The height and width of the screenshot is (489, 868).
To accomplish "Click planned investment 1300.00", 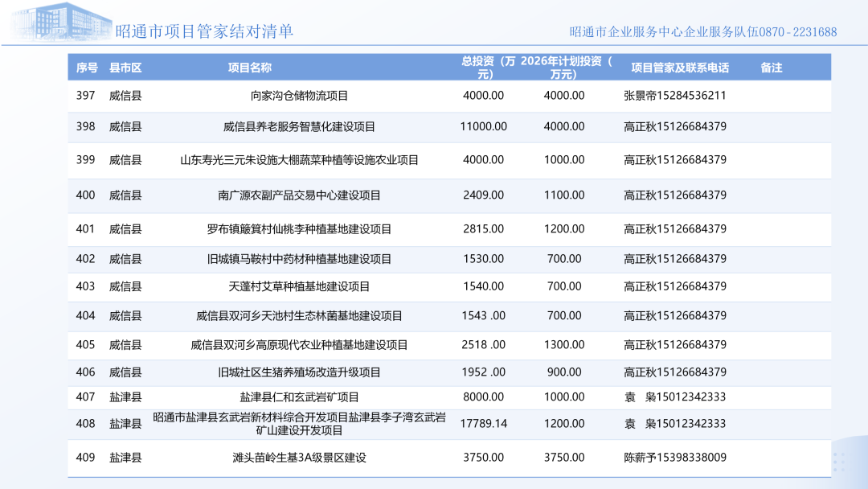I will pyautogui.click(x=564, y=344).
